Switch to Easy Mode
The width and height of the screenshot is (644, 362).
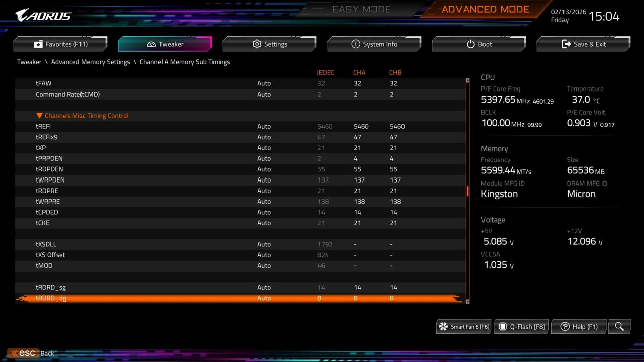(x=361, y=9)
